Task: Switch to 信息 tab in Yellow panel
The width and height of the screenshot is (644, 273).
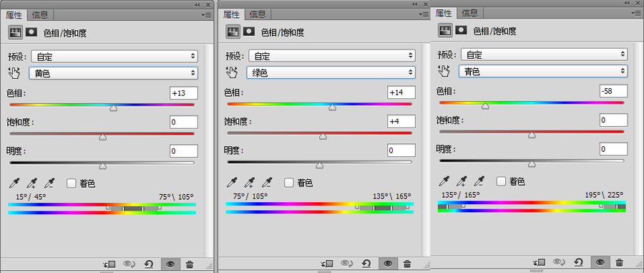Action: pos(40,15)
